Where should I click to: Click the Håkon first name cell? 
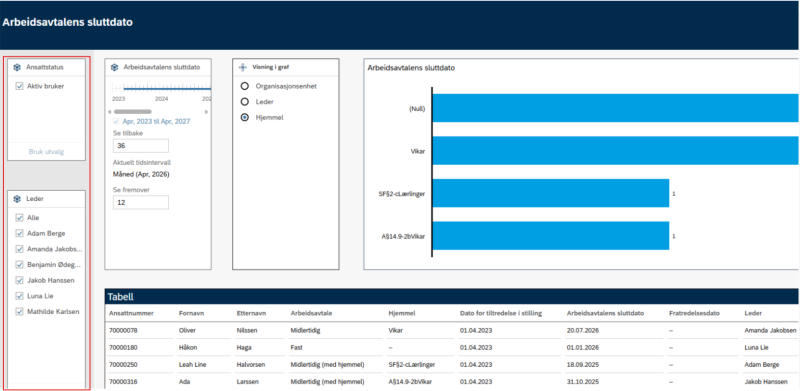[x=188, y=347]
